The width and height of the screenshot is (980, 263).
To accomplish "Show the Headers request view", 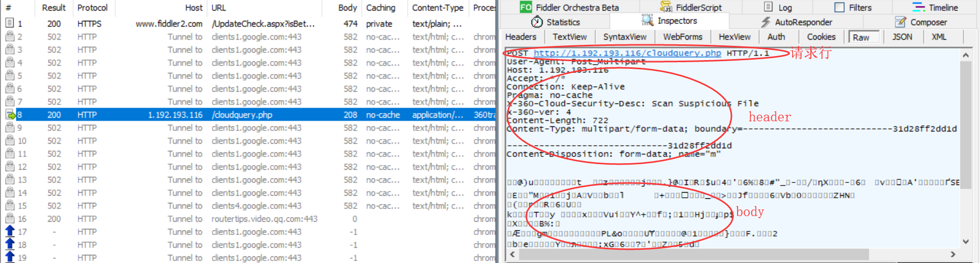I will [x=521, y=37].
